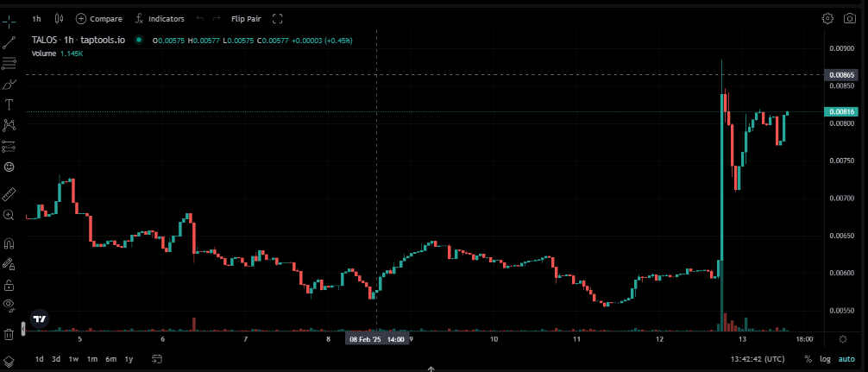
Task: Open the Indicators dialog
Action: [160, 19]
